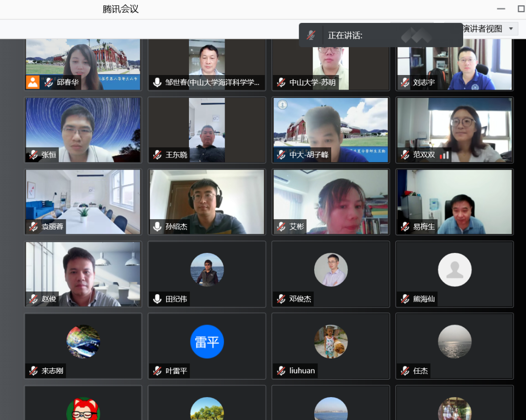Click the blue 雷平 avatar circle
The width and height of the screenshot is (526, 420).
point(207,342)
